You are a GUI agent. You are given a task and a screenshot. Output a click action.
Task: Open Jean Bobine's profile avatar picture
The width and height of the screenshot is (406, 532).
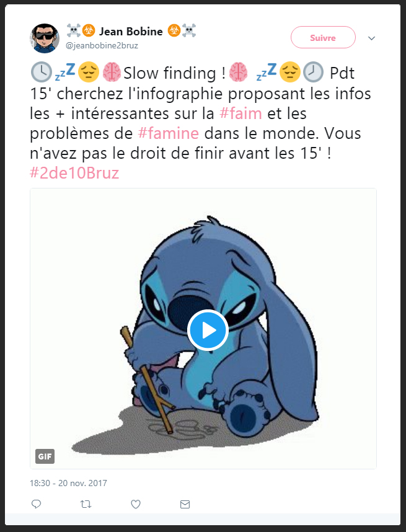coord(45,38)
